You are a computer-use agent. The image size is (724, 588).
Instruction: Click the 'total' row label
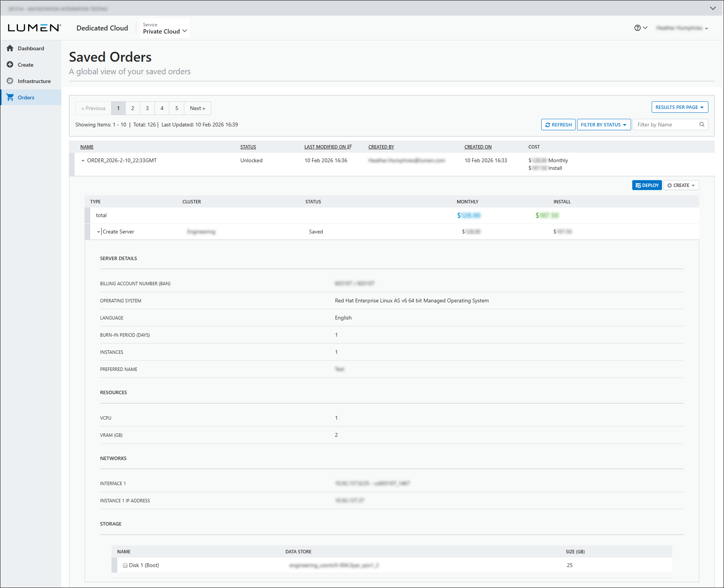point(101,216)
